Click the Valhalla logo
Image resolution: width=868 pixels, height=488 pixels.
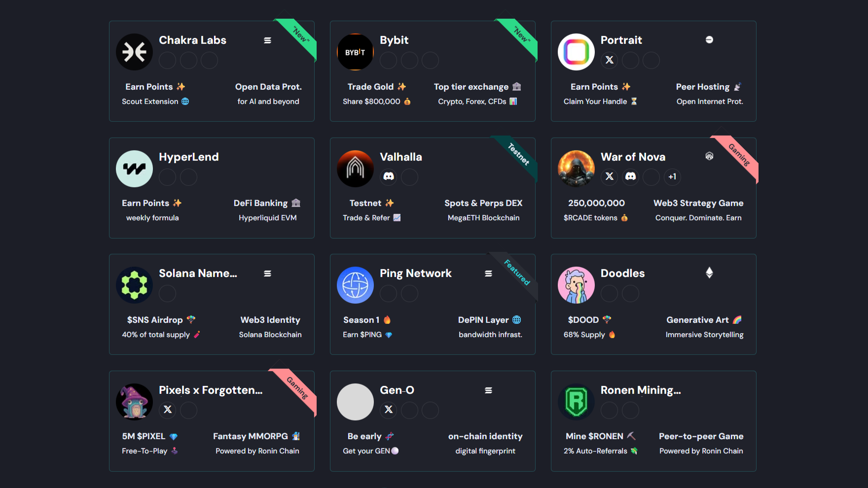[355, 169]
